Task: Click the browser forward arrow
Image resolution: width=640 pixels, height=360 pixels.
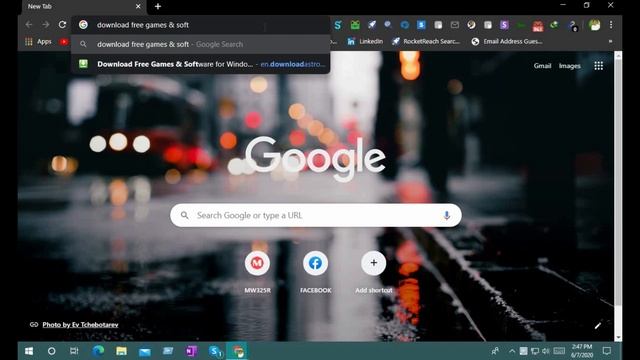Action: [46, 24]
